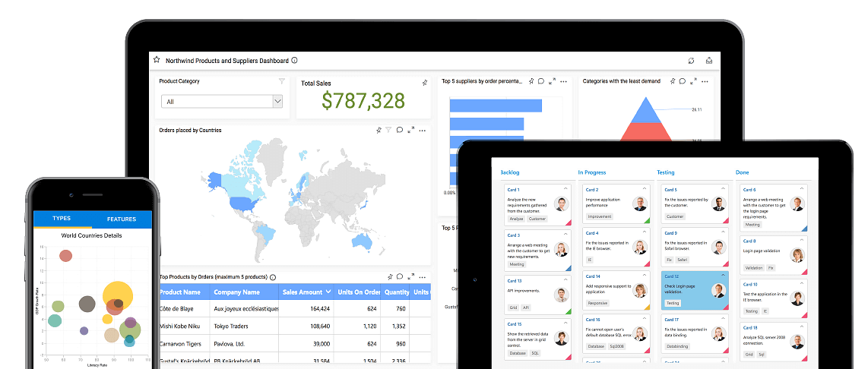Maximize the Top Products by Orders widget
Image resolution: width=868 pixels, height=369 pixels.
410,276
